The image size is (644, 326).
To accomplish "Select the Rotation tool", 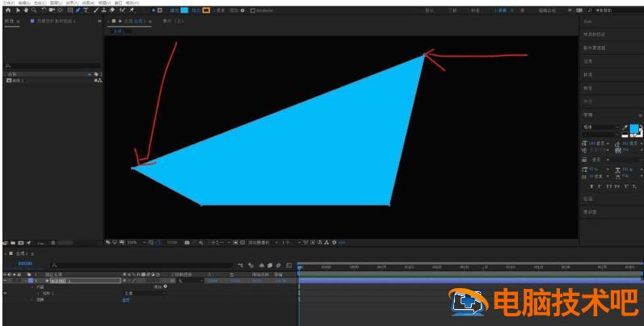I will coord(44,10).
